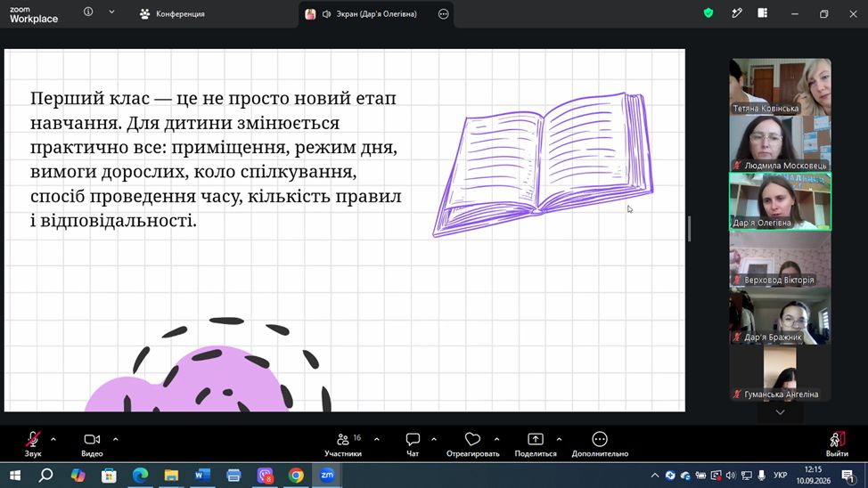Open the Участники participants panel
Viewport: 868px width, 488px height.
click(343, 444)
